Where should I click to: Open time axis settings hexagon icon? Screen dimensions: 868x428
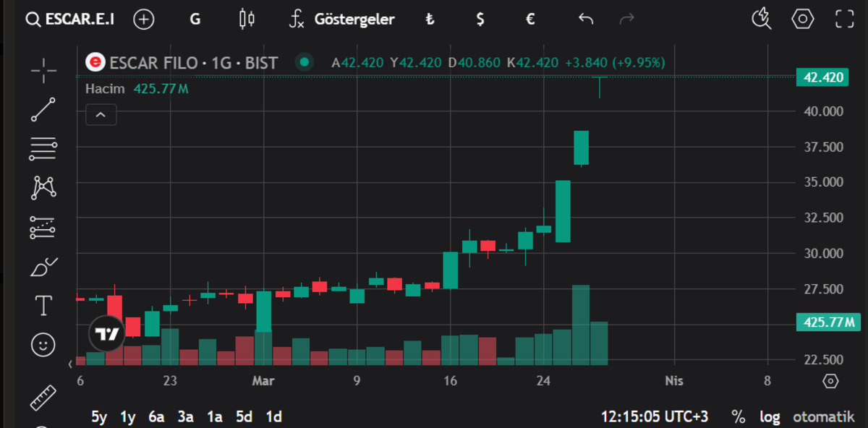coord(830,381)
